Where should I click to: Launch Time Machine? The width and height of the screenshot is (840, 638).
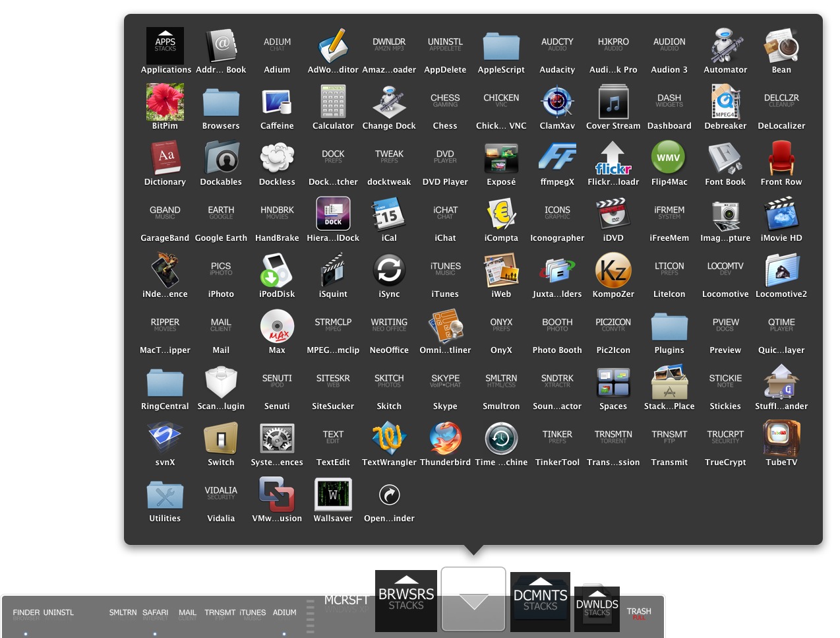501,438
